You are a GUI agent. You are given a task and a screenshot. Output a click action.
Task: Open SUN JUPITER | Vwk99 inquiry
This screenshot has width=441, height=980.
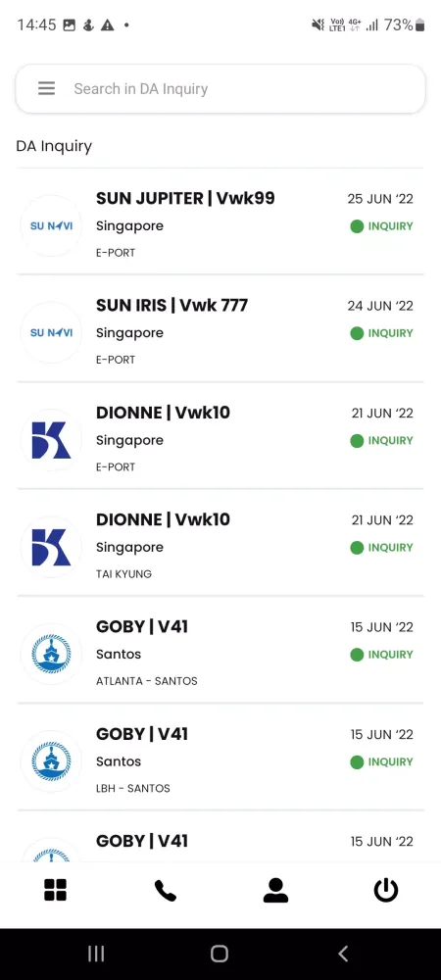220,221
